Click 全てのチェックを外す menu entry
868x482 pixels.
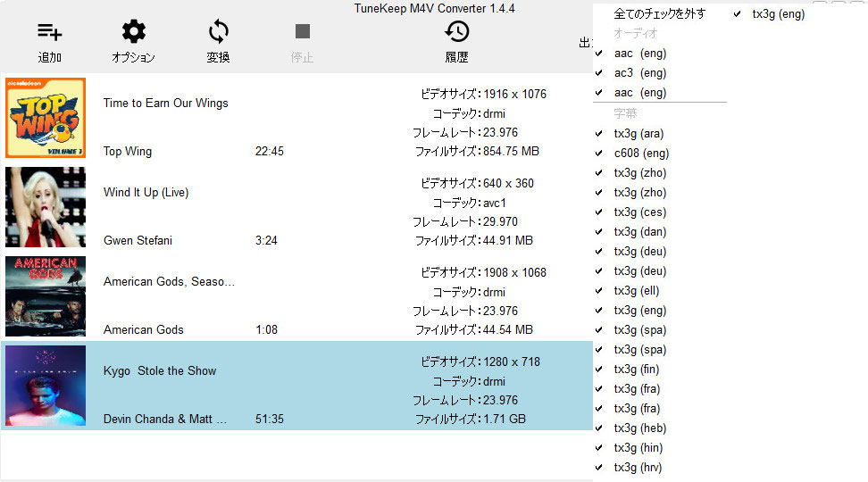tap(659, 13)
